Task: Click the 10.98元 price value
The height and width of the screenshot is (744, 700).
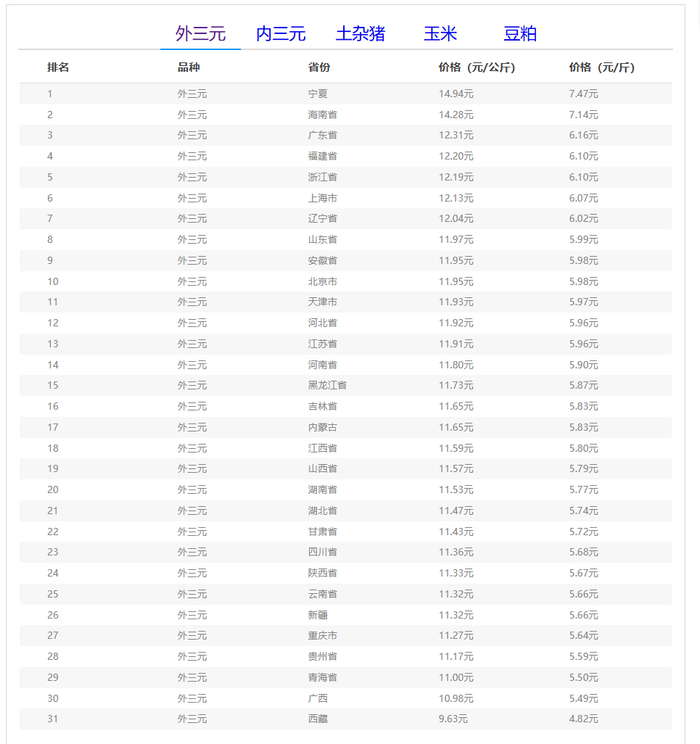Action: (x=456, y=698)
